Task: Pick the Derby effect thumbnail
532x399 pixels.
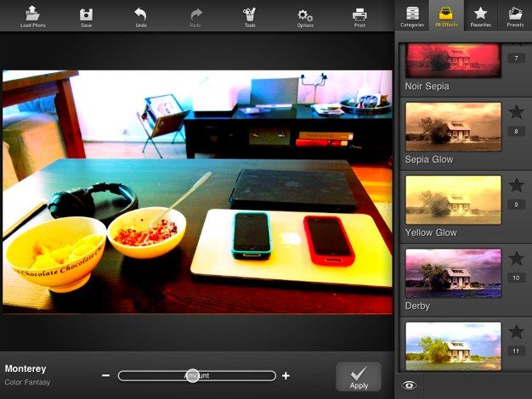Action: (453, 273)
